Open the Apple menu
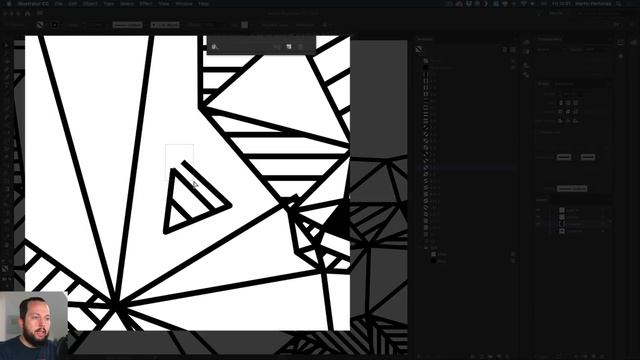The height and width of the screenshot is (360, 640). coord(9,4)
